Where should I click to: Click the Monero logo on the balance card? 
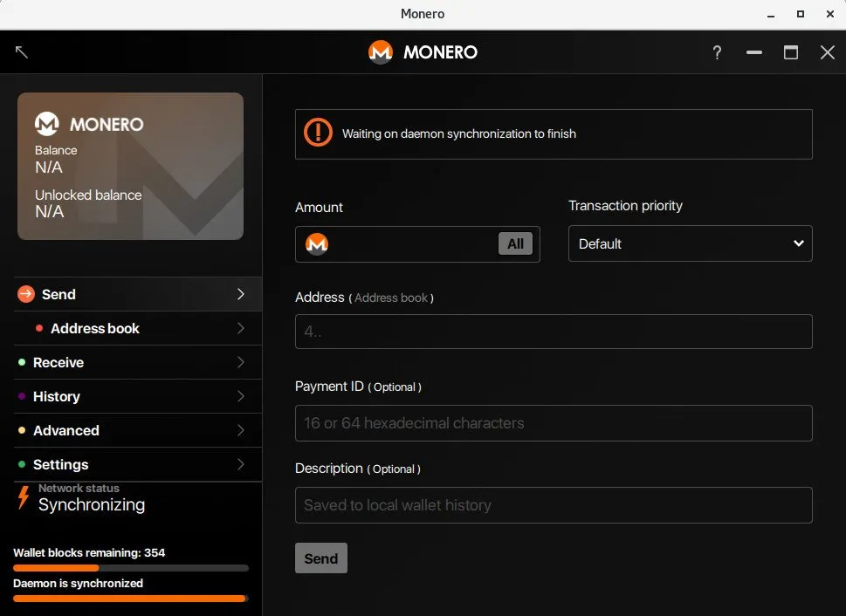click(47, 124)
